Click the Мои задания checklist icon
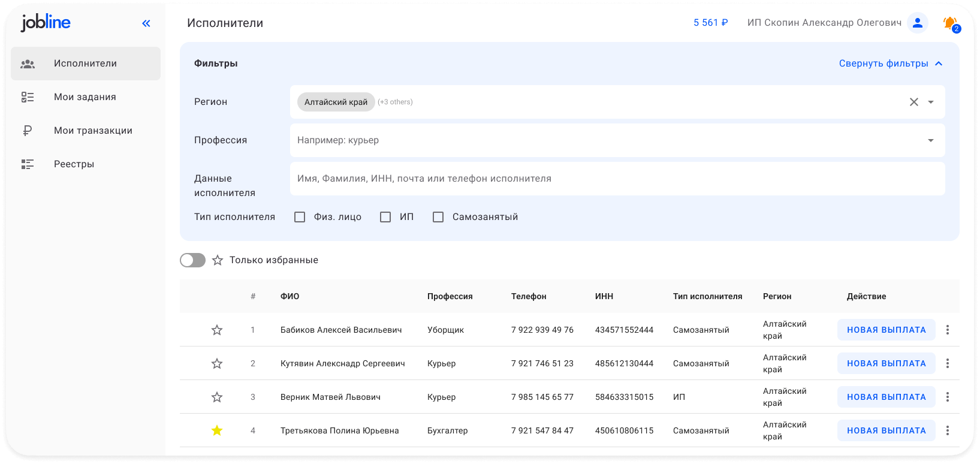Viewport: 980px width, 464px height. coord(28,97)
